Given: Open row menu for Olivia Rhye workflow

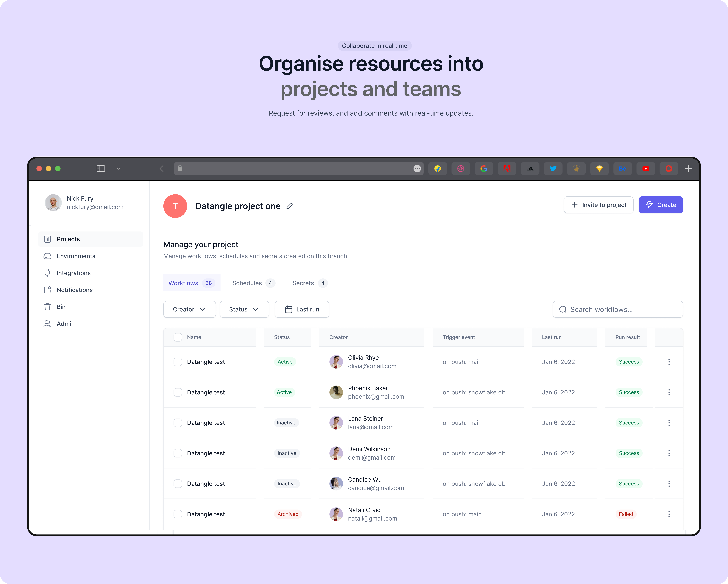Looking at the screenshot, I should tap(669, 362).
